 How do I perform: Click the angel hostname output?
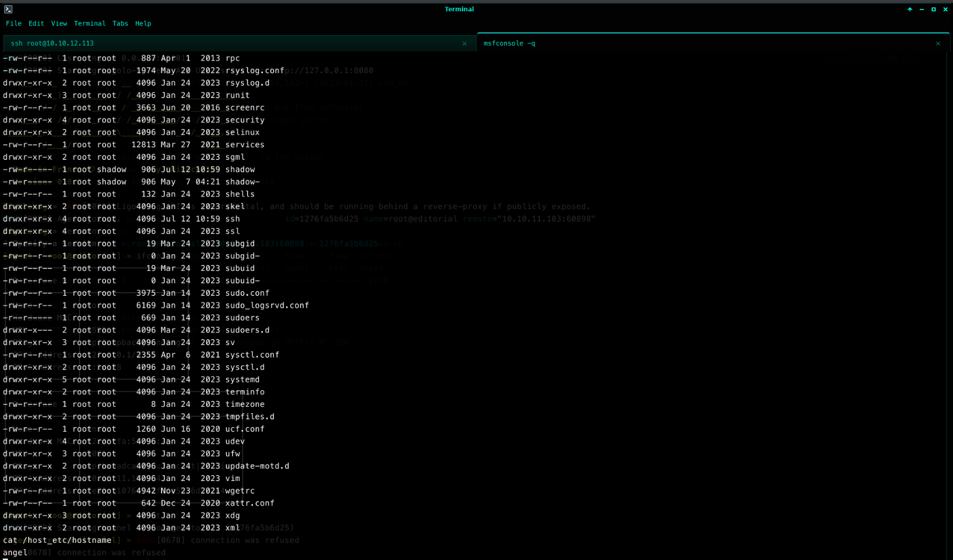click(x=15, y=553)
